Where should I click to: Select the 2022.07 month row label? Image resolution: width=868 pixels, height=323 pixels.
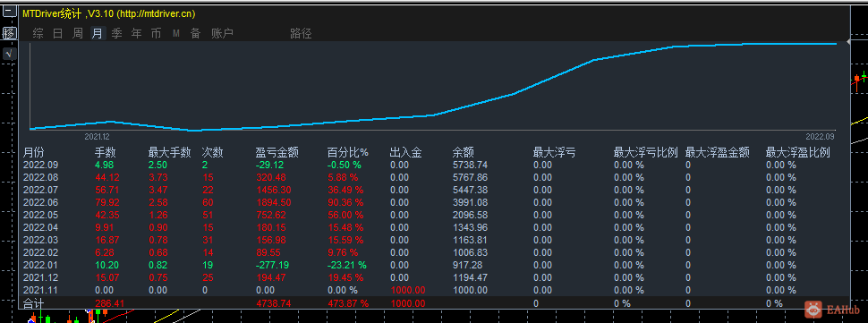coord(40,191)
